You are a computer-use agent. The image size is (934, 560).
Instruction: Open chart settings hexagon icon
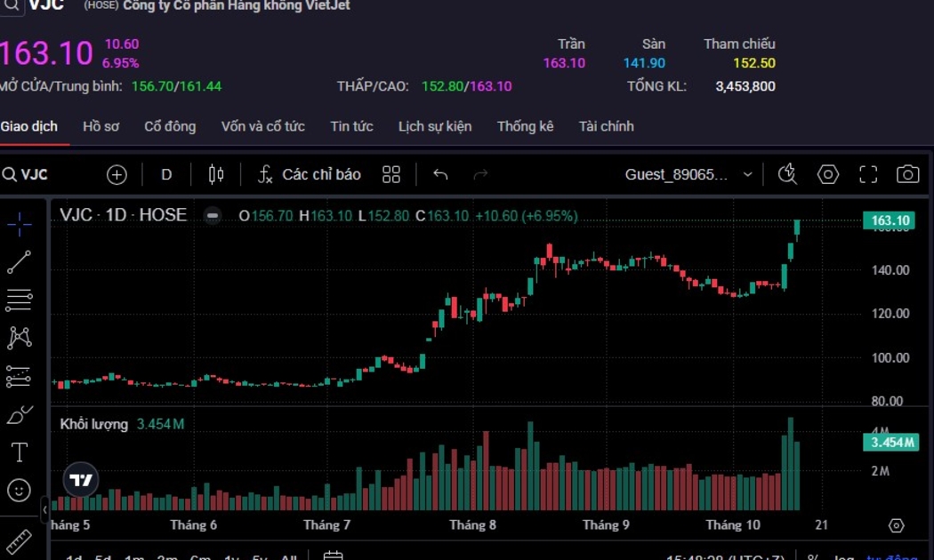pos(828,174)
